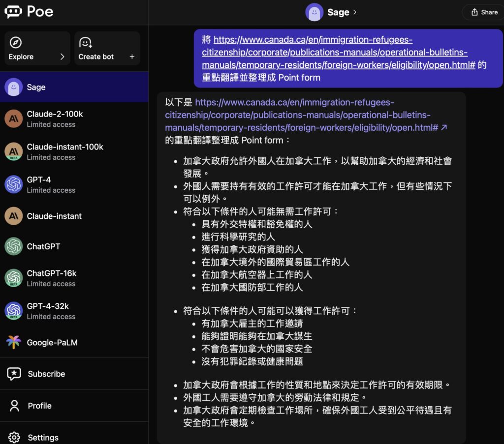Switch to Claude-instant chat
504x444 pixels.
coord(74,216)
